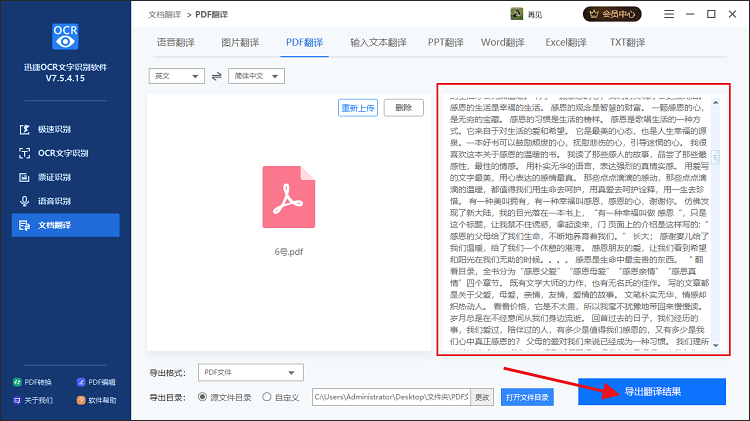Image resolution: width=750 pixels, height=421 pixels.
Task: Click the 6号.pdf file name
Action: [x=288, y=252]
